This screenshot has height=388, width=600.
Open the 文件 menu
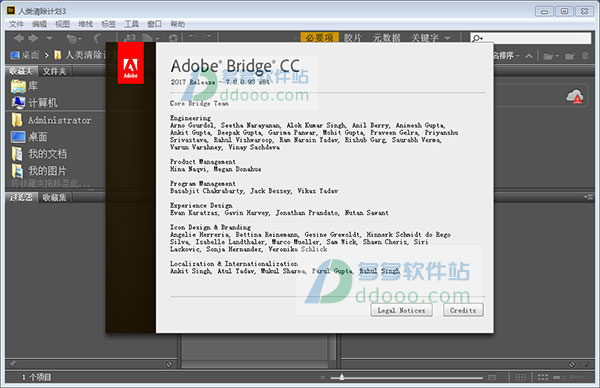16,24
